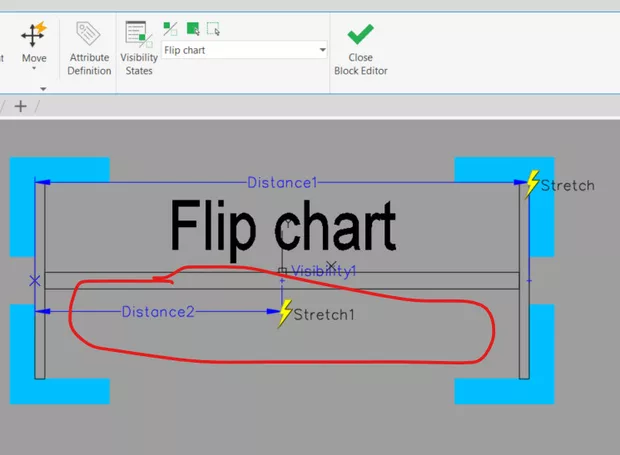Click the Stretch action label
Image resolution: width=620 pixels, height=455 pixels.
567,185
